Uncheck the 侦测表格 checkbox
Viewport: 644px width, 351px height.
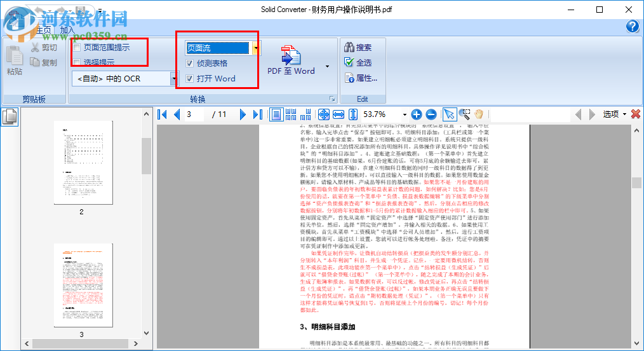coord(189,64)
